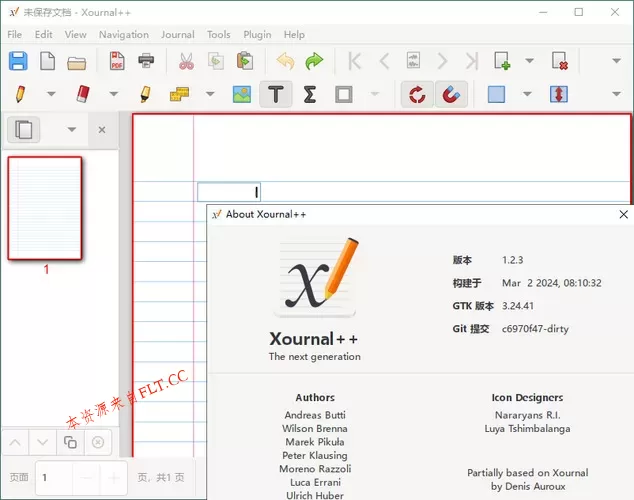Cut selection with the scissors icon
The image size is (634, 500).
coord(186,61)
